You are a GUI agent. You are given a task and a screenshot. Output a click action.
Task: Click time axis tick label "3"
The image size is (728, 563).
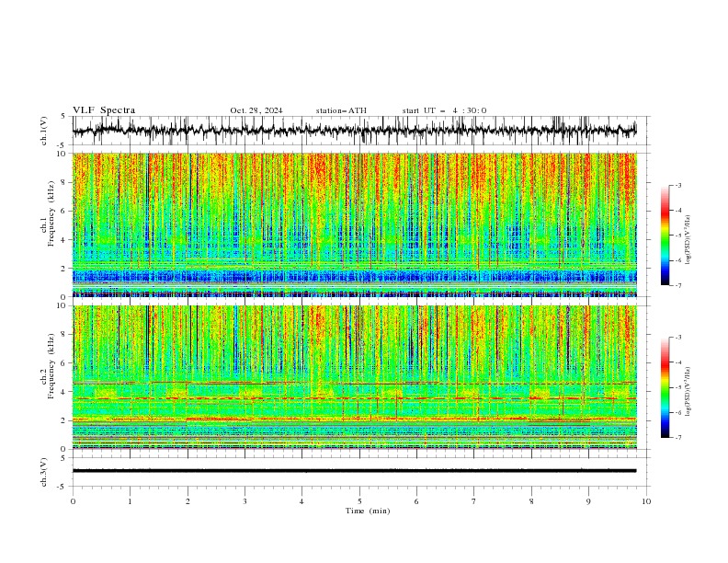click(245, 501)
